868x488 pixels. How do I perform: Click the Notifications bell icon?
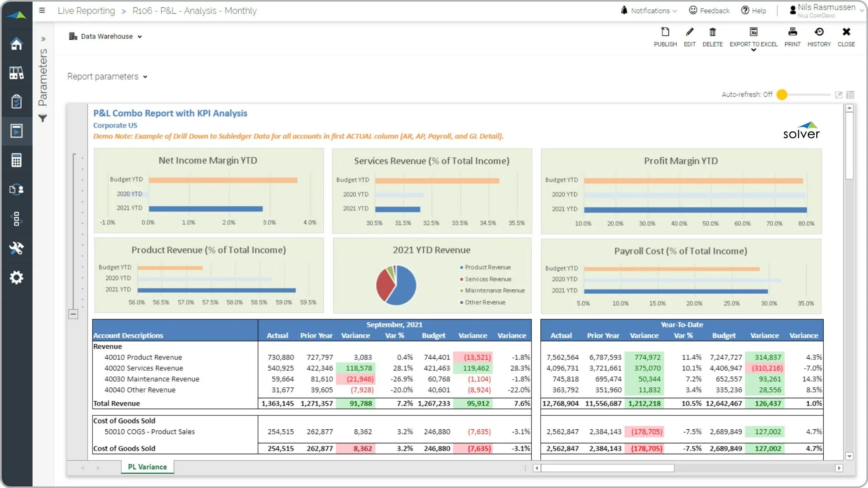[623, 10]
